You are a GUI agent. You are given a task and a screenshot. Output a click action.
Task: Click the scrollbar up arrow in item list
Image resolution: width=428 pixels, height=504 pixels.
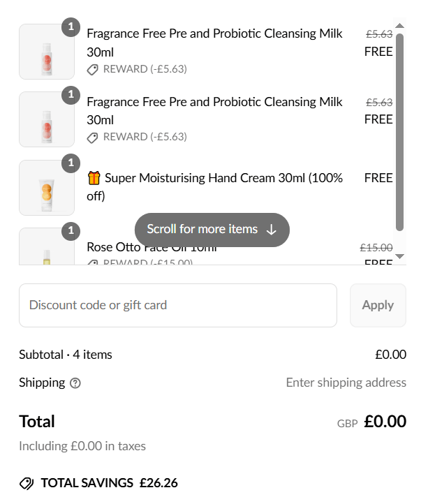pyautogui.click(x=399, y=25)
